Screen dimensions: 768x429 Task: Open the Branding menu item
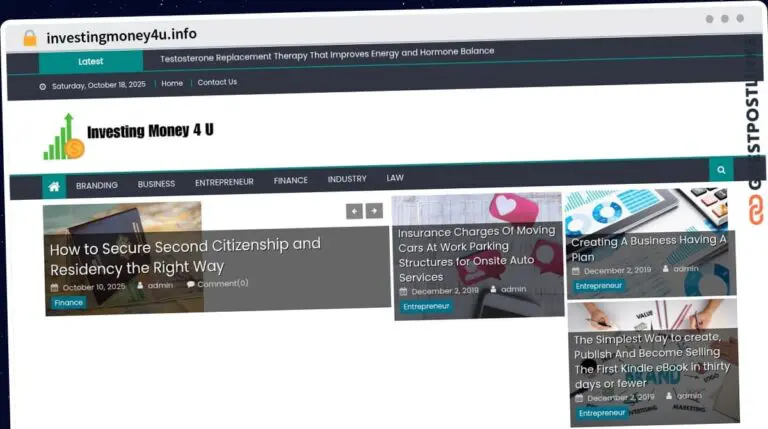coord(97,185)
